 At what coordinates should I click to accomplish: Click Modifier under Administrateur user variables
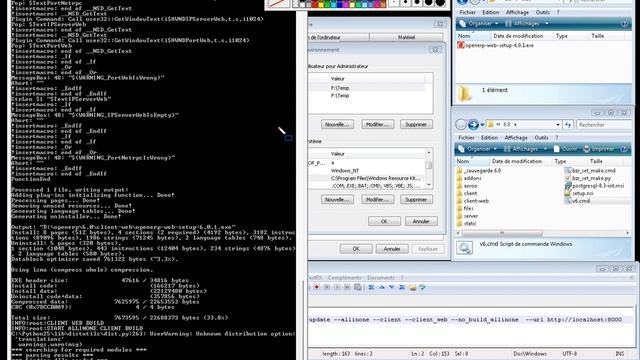pos(378,124)
